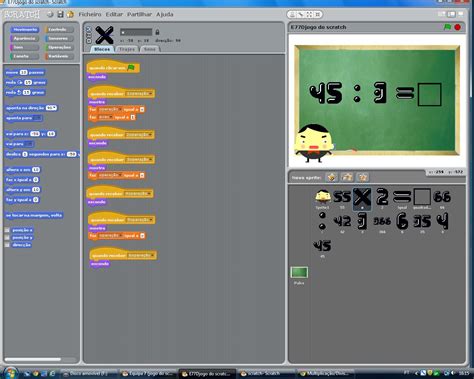This screenshot has height=379, width=474.
Task: Select the duplicate stamp tool
Action: 292,14
